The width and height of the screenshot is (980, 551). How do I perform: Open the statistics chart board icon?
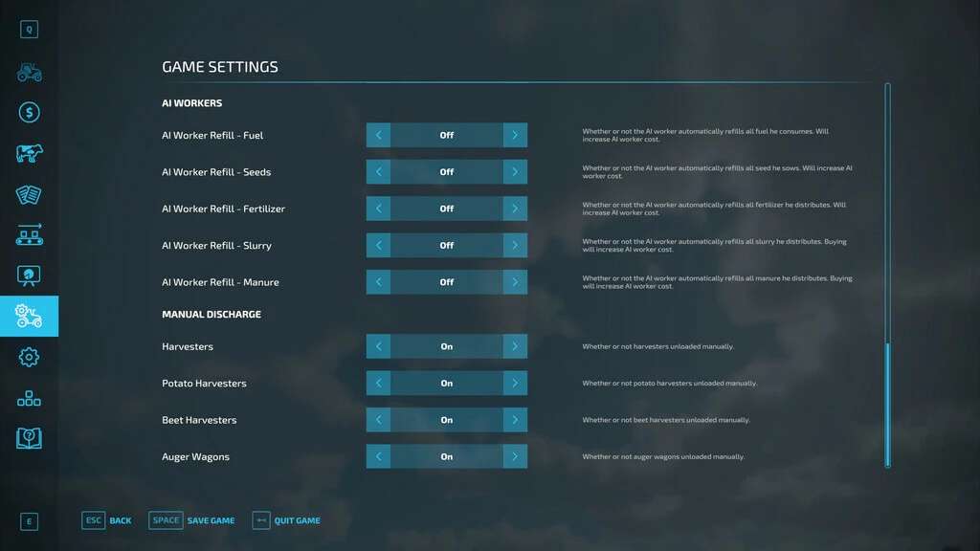click(29, 275)
